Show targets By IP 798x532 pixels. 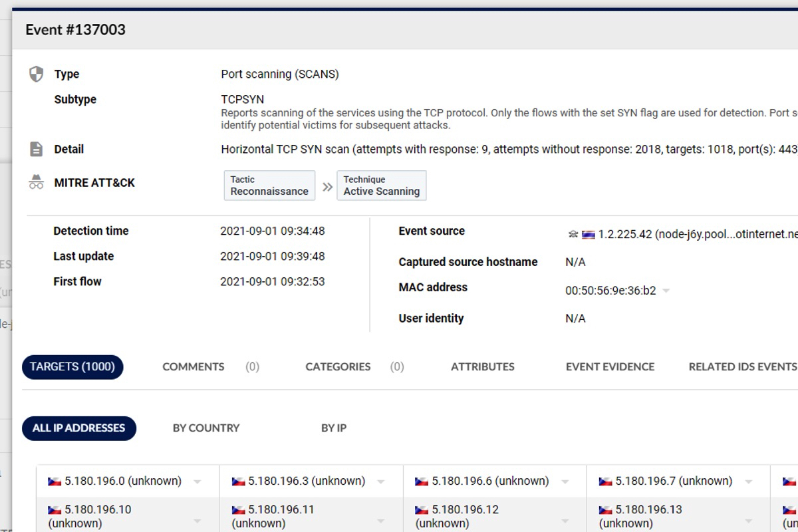coord(334,428)
